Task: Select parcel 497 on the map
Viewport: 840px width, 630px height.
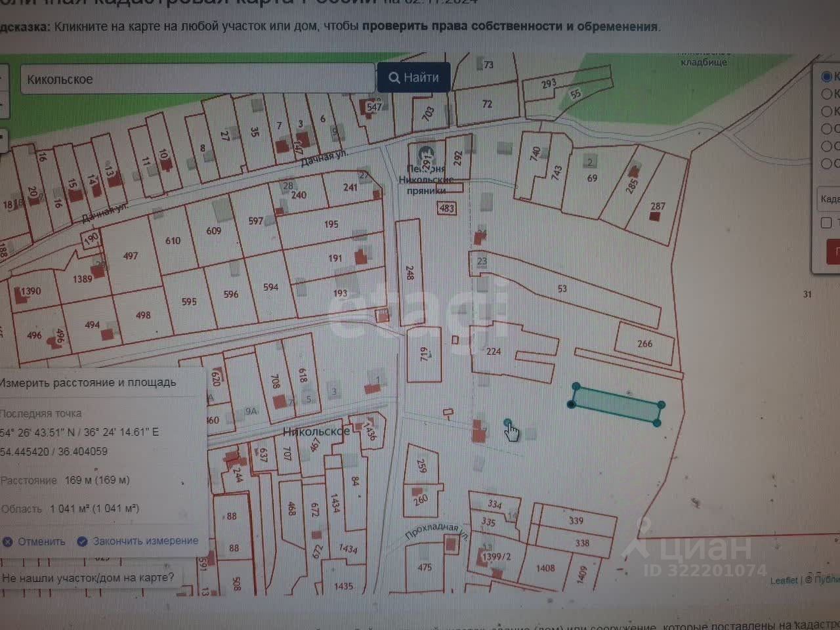Action: click(131, 256)
